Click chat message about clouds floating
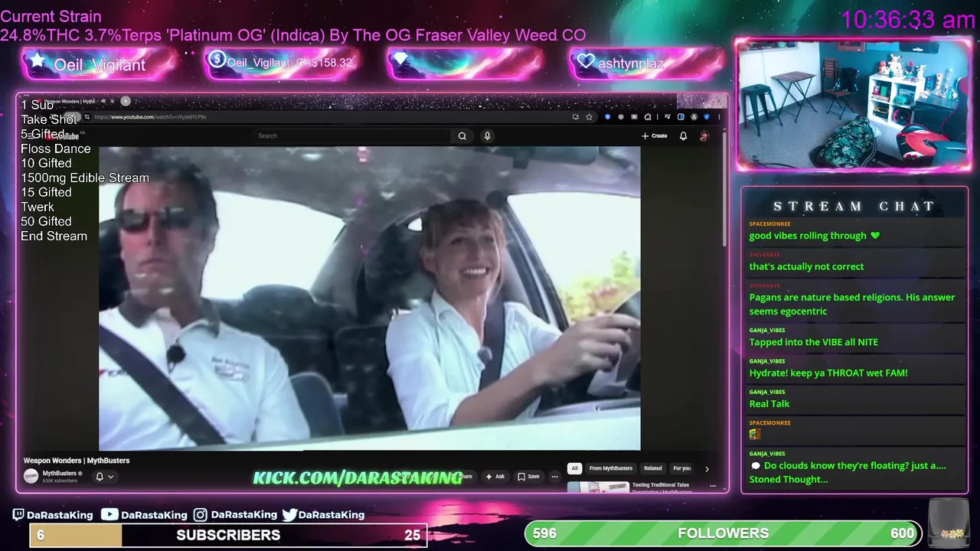This screenshot has height=551, width=980. point(848,472)
